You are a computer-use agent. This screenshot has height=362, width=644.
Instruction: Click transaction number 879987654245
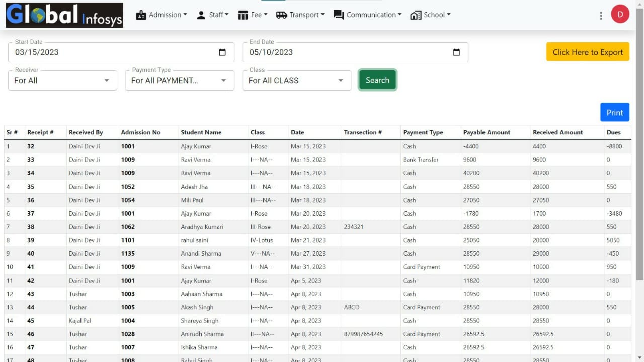tap(363, 334)
